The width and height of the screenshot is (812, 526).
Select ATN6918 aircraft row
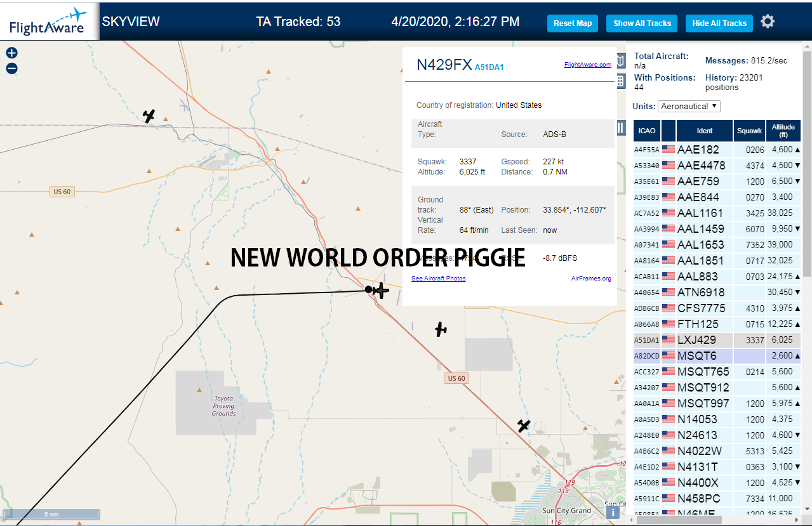click(717, 293)
